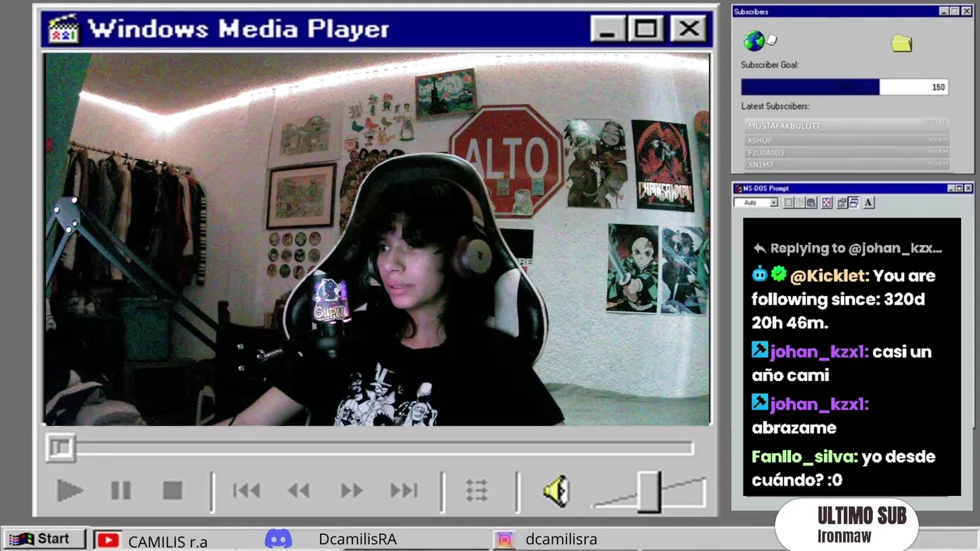Click the Kicklet bot icon in chat
The height and width of the screenshot is (551, 980).
[759, 274]
